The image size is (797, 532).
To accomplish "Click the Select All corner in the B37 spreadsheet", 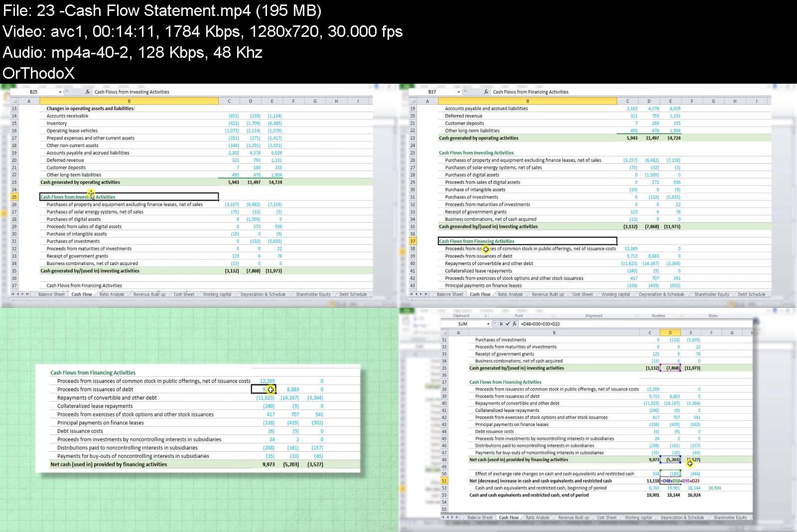I will tap(412, 101).
